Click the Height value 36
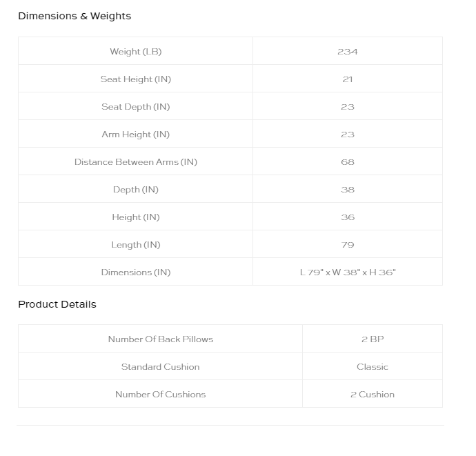Screen dimensions: 476x456 point(348,217)
